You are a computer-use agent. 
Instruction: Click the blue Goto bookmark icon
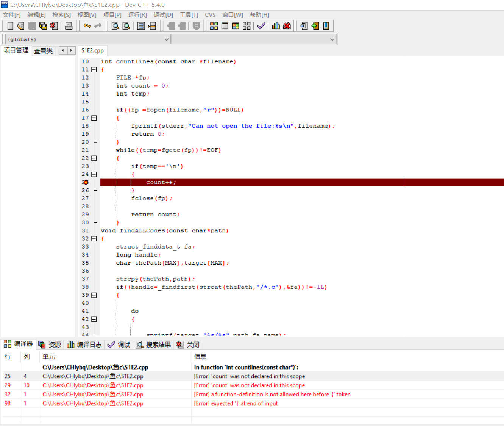tap(326, 26)
